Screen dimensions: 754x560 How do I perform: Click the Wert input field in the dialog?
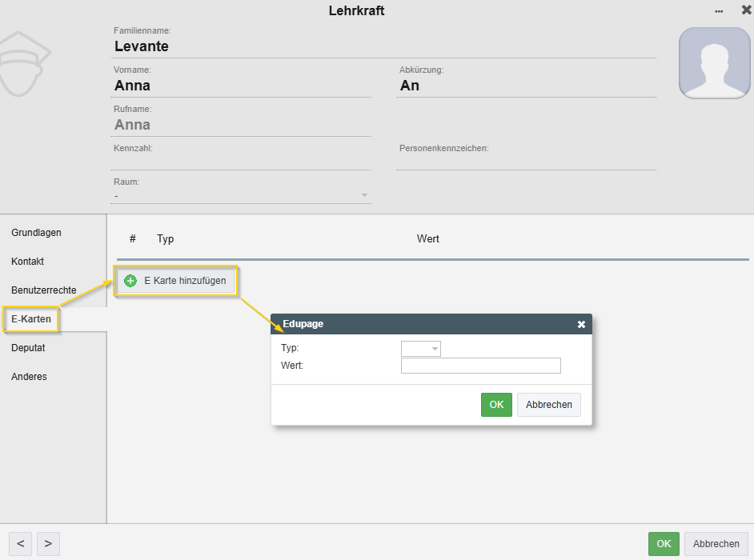tap(480, 366)
